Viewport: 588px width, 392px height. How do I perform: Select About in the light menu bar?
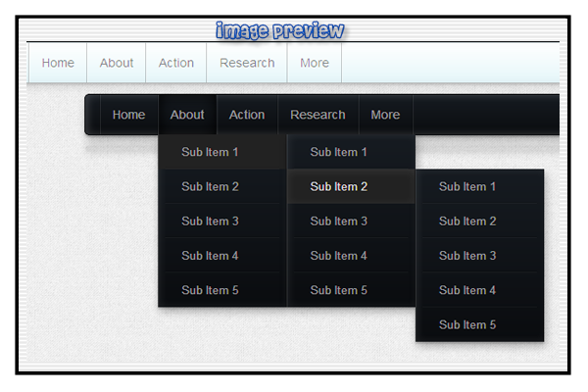117,63
